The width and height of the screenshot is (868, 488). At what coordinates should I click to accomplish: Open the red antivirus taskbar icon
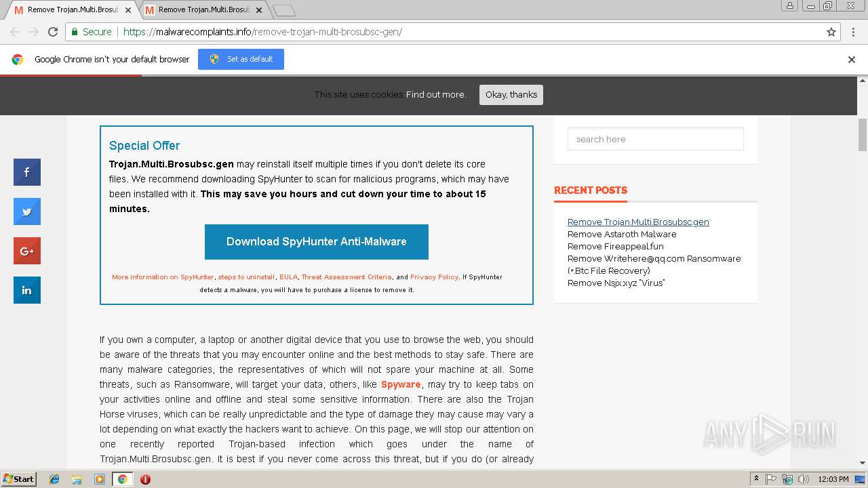pos(145,479)
